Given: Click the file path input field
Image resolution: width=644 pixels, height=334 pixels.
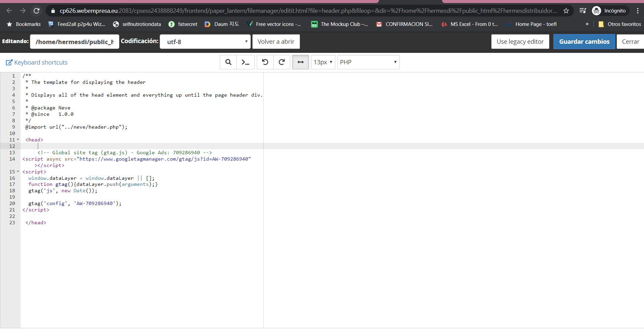Looking at the screenshot, I should click(74, 42).
